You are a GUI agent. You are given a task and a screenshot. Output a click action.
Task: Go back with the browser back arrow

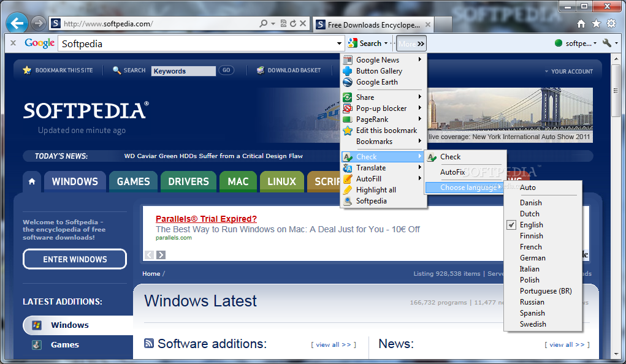(x=17, y=23)
